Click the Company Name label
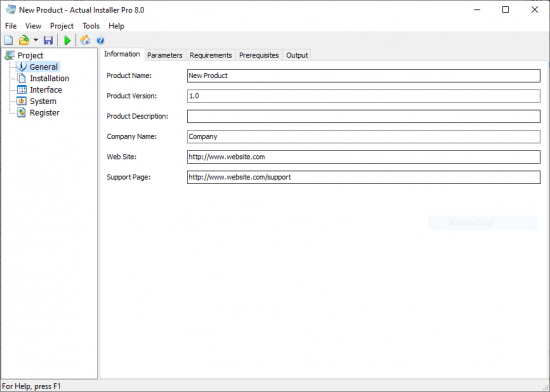This screenshot has height=392, width=550. coord(132,137)
